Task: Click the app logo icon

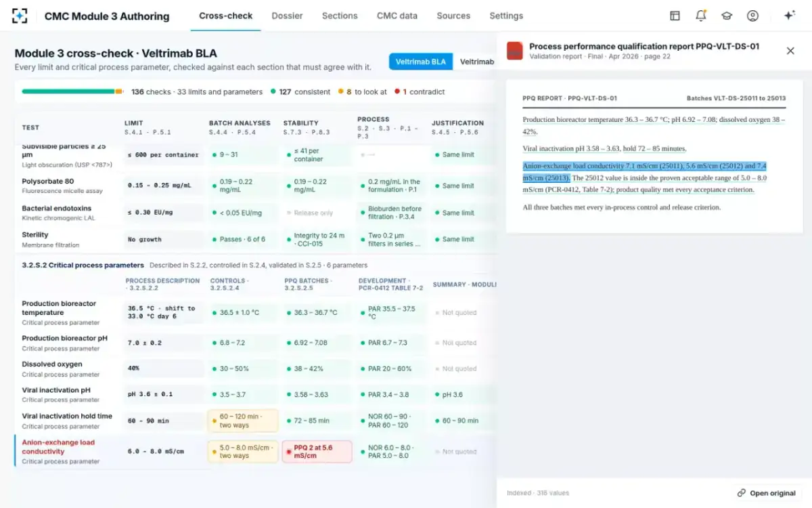Action: 20,16
